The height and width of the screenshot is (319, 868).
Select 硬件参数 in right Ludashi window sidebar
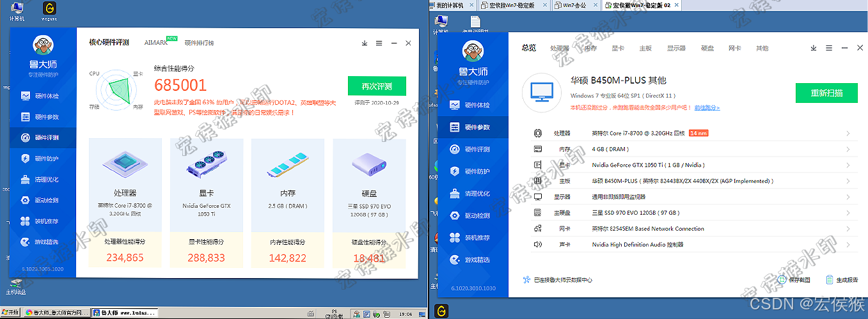click(x=473, y=127)
